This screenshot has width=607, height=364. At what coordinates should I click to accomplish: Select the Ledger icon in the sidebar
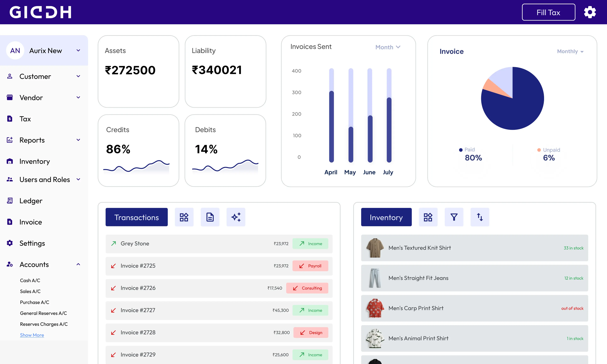tap(10, 200)
